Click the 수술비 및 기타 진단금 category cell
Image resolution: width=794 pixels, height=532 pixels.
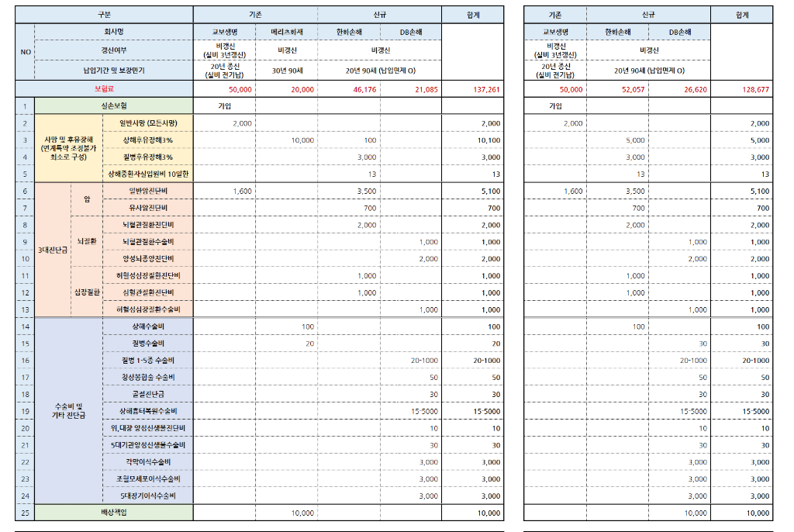(x=69, y=411)
